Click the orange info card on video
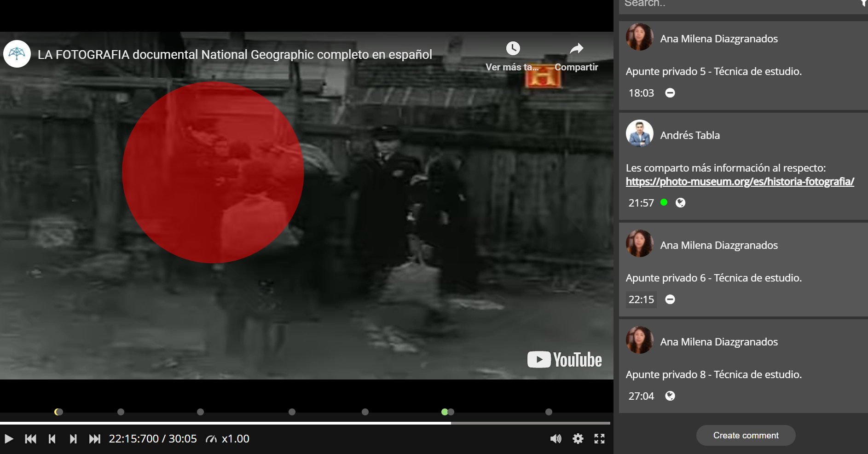This screenshot has width=868, height=454. [543, 76]
